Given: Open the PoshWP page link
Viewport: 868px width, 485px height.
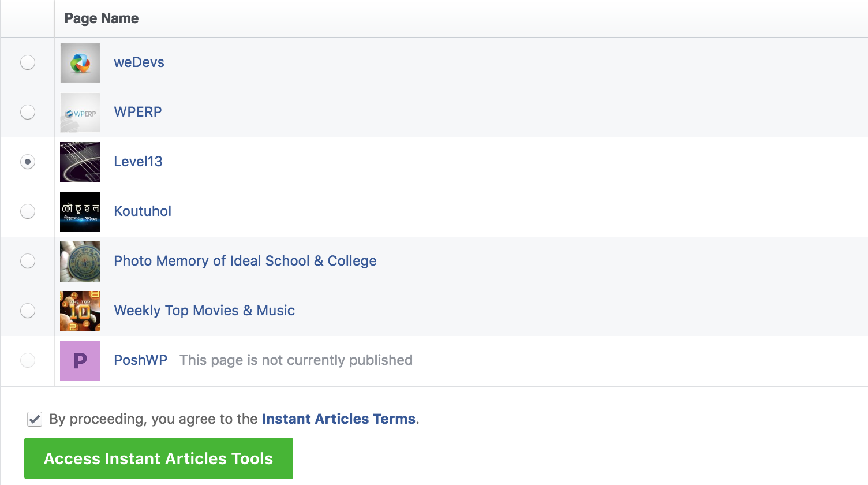Looking at the screenshot, I should 140,360.
